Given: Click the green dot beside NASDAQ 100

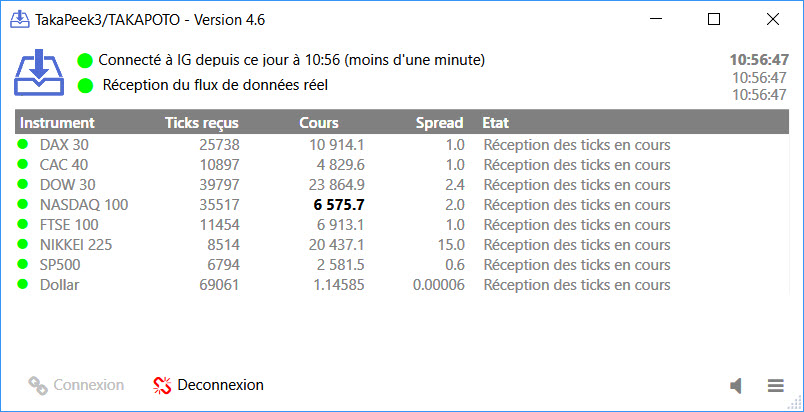Looking at the screenshot, I should pyautogui.click(x=23, y=205).
